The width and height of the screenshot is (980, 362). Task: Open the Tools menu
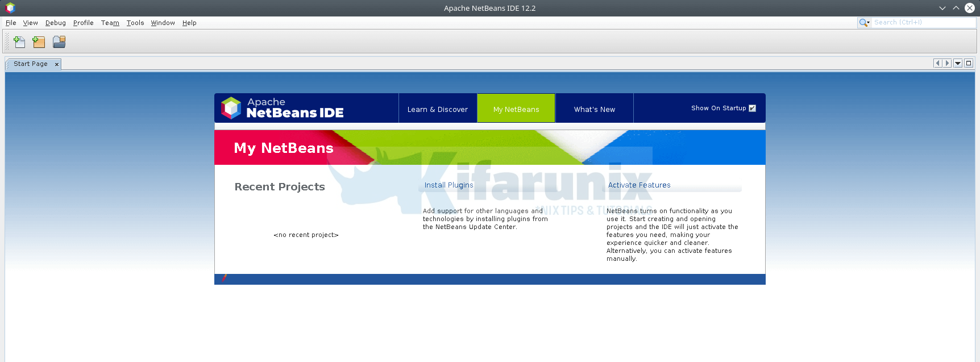[135, 23]
